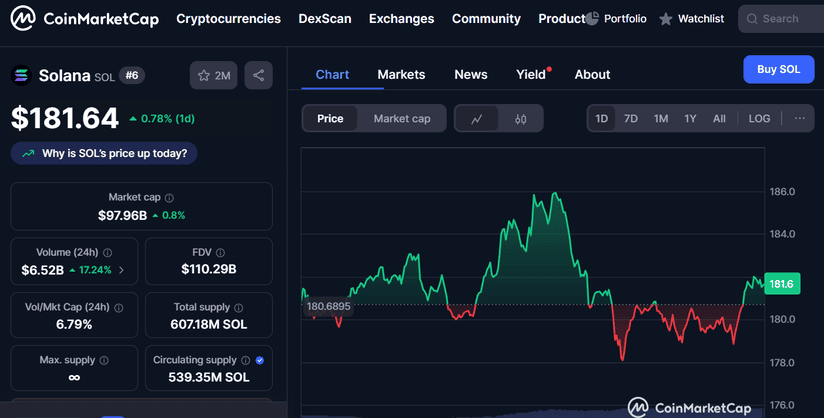
Task: Click the $97.96B market cap value
Action: pyautogui.click(x=122, y=216)
